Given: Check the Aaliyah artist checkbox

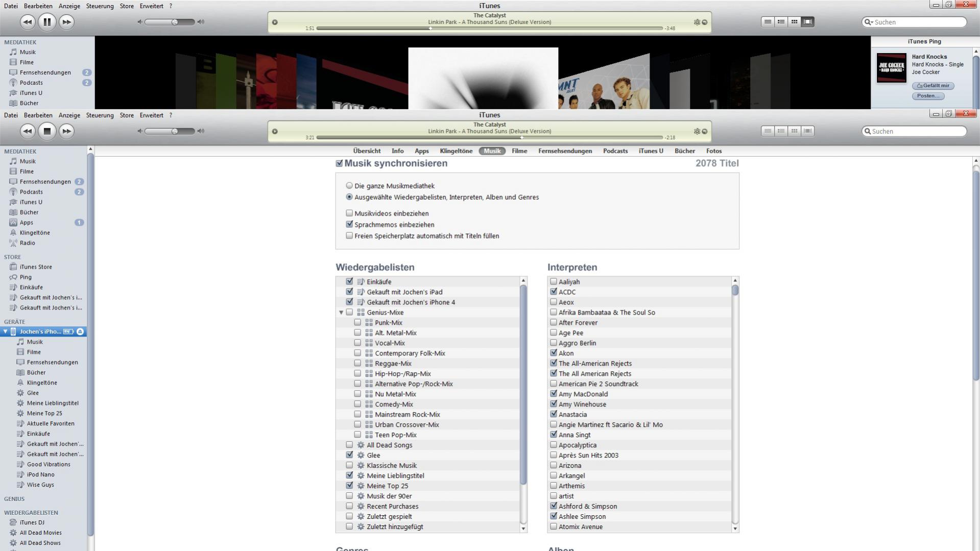Looking at the screenshot, I should (x=553, y=281).
